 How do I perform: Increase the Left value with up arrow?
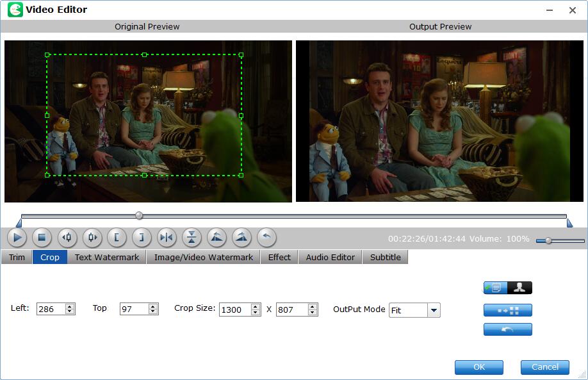tap(70, 306)
